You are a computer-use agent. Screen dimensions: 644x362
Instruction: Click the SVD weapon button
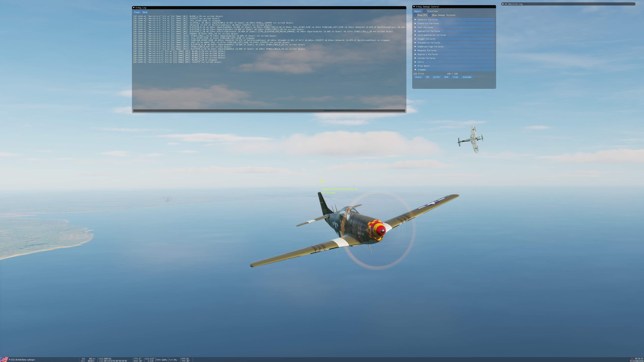pyautogui.click(x=446, y=77)
